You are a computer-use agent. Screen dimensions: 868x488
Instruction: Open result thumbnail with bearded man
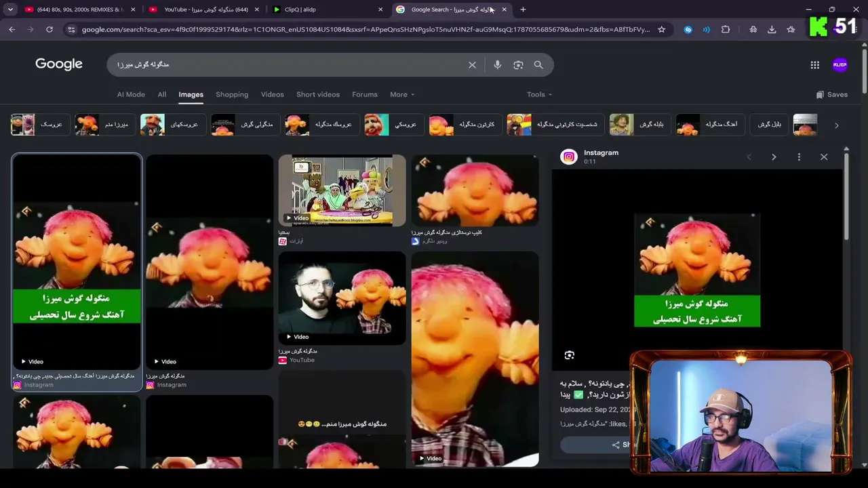pos(342,298)
